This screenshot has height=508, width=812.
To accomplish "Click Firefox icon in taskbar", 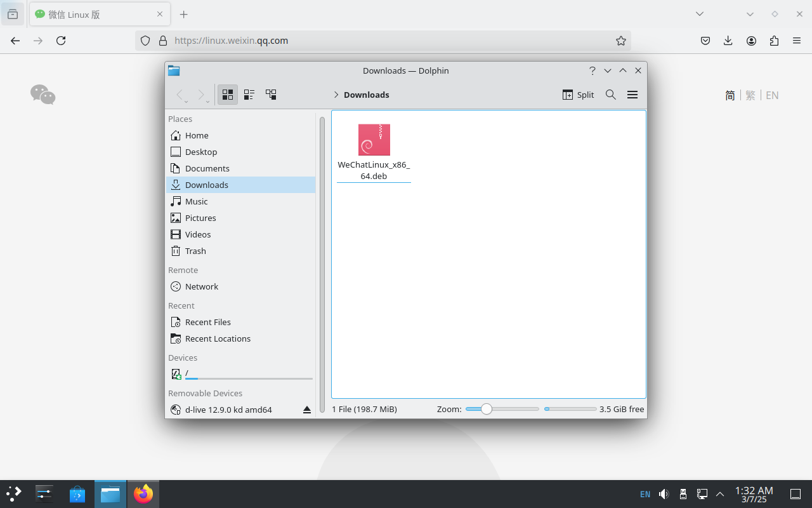I will click(x=143, y=494).
